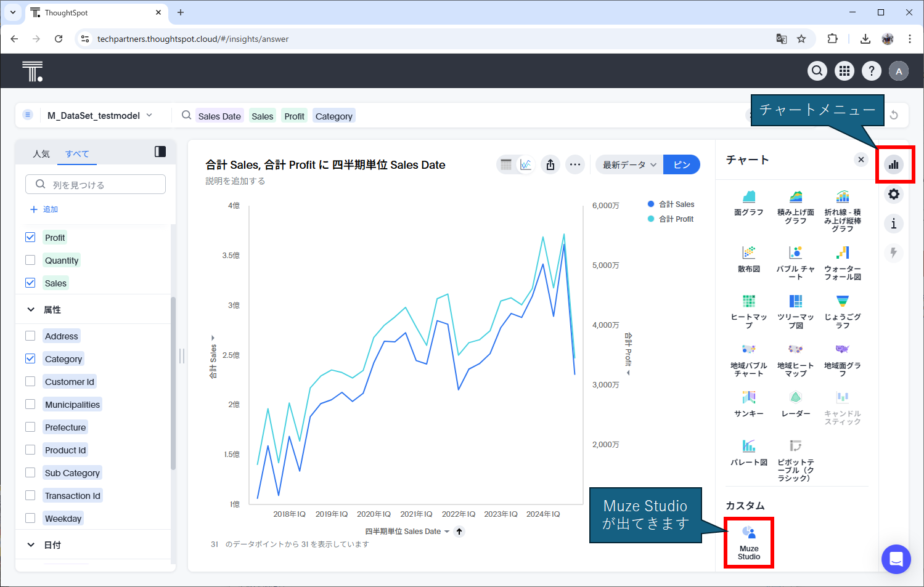The height and width of the screenshot is (587, 924).
Task: Select the ウォーターフォール図 chart
Action: pyautogui.click(x=843, y=263)
